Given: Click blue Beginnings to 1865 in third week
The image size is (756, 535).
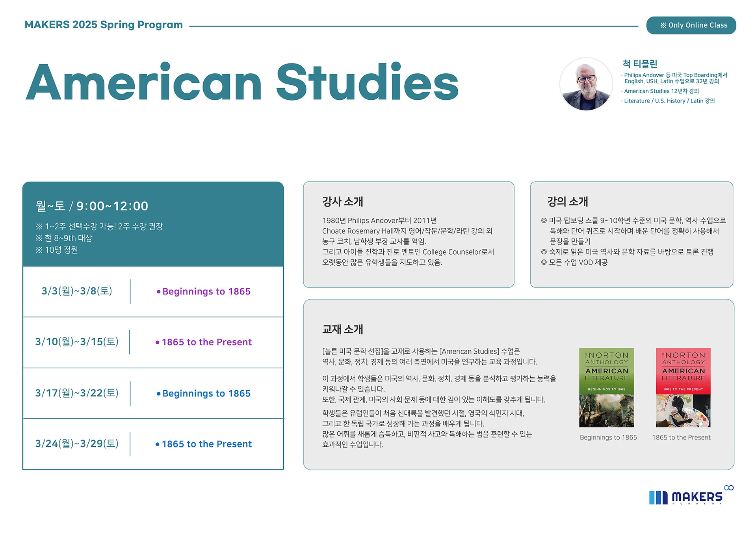Looking at the screenshot, I should tap(203, 393).
